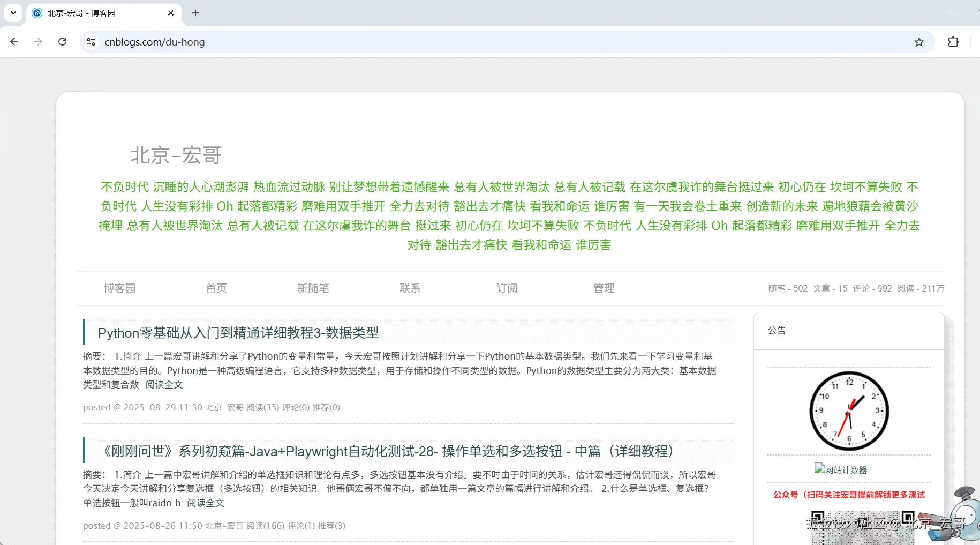Click the green lyrics subtitle text
This screenshot has width=980, height=545.
pos(509,216)
